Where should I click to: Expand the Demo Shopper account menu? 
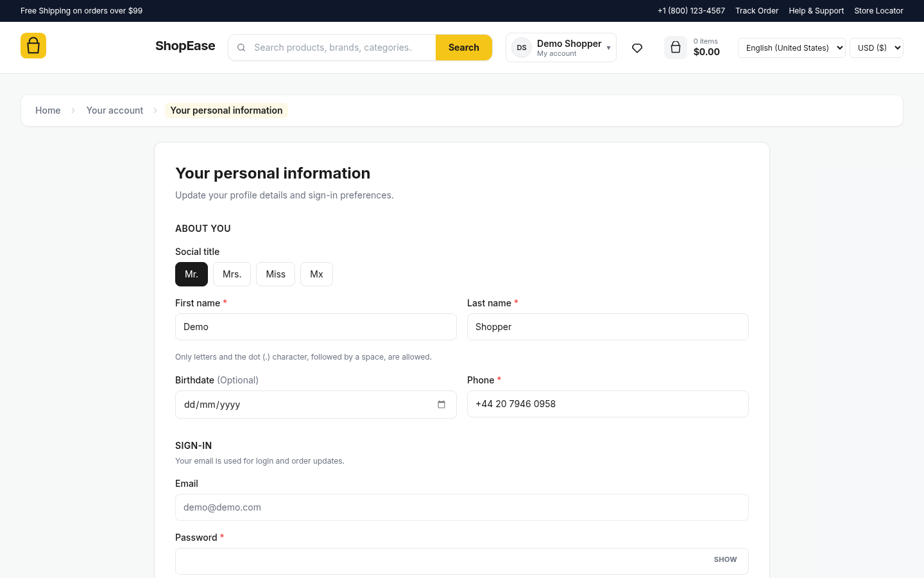coord(561,48)
